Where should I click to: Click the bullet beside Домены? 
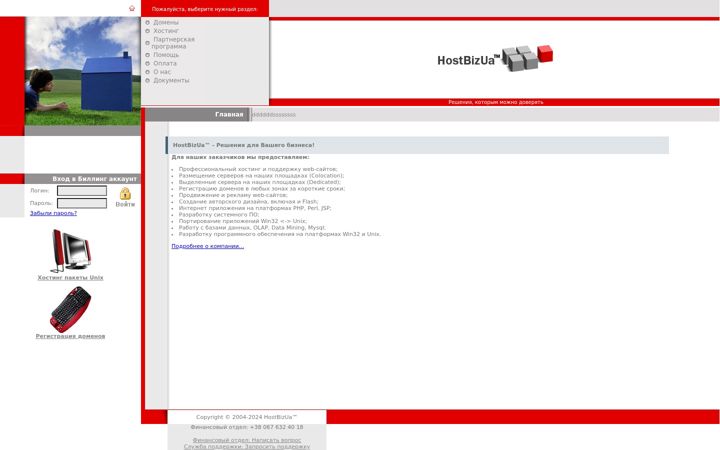point(147,22)
